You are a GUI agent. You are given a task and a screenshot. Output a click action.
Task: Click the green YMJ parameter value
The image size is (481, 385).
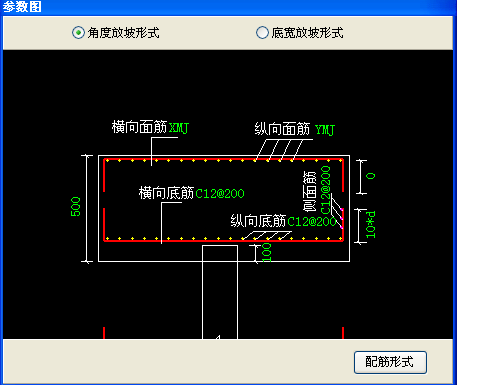click(x=325, y=130)
